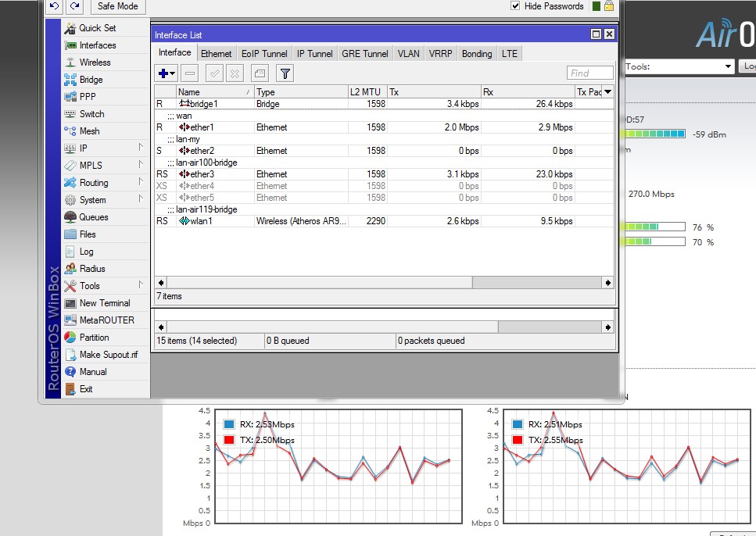Click the Safe Mode button
This screenshot has height=536, width=756.
(117, 6)
